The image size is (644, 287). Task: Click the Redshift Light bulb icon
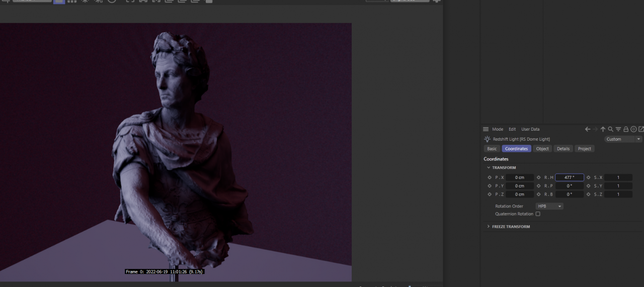(487, 139)
